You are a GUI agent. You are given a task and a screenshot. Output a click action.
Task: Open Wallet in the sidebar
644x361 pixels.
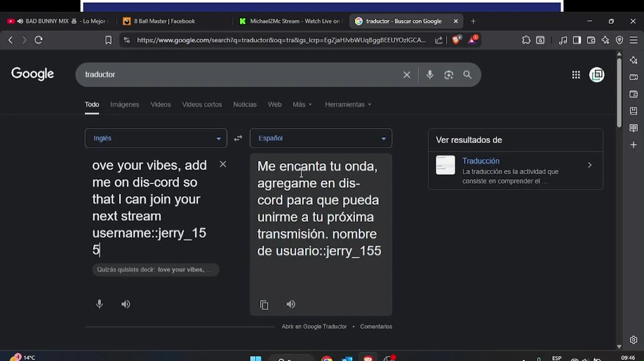(x=633, y=94)
